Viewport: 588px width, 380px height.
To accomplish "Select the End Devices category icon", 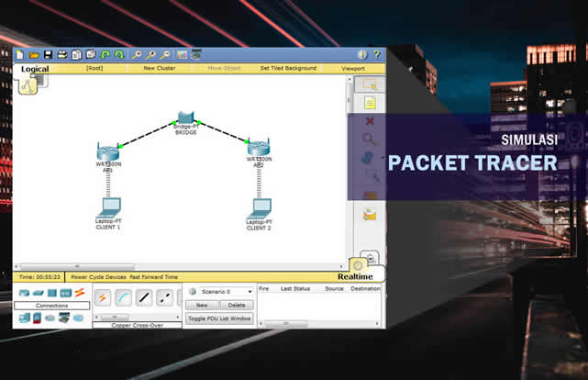I will 25,319.
